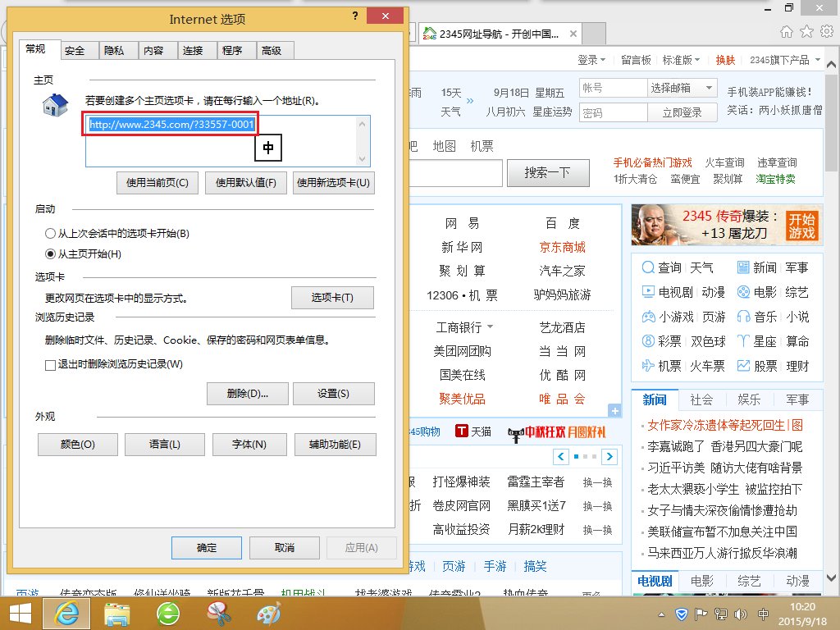Click the homepage URL text field
This screenshot has height=630, width=840.
point(221,140)
